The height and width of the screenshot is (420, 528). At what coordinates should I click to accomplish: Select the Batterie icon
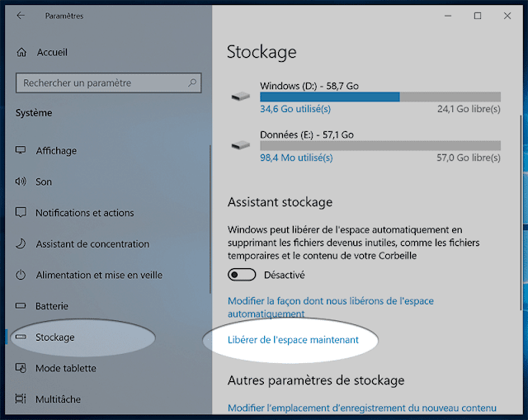click(x=21, y=306)
